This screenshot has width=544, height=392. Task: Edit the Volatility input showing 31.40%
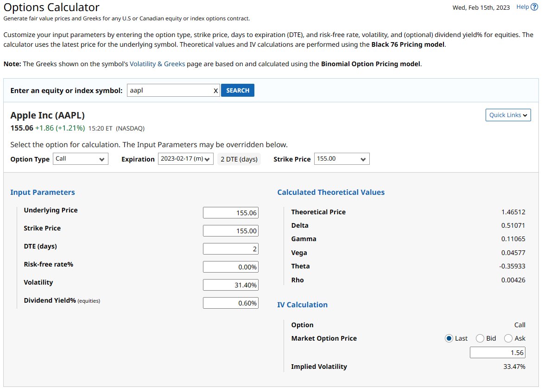click(231, 285)
